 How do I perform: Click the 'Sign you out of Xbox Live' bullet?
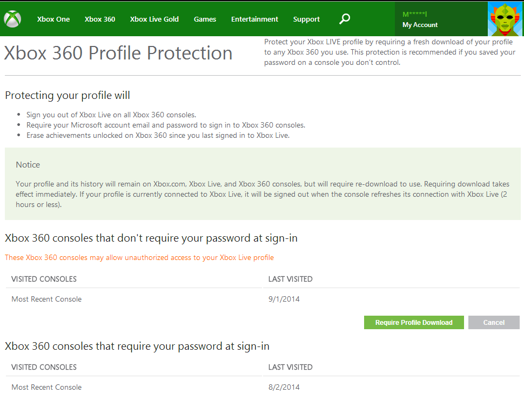[x=111, y=115]
